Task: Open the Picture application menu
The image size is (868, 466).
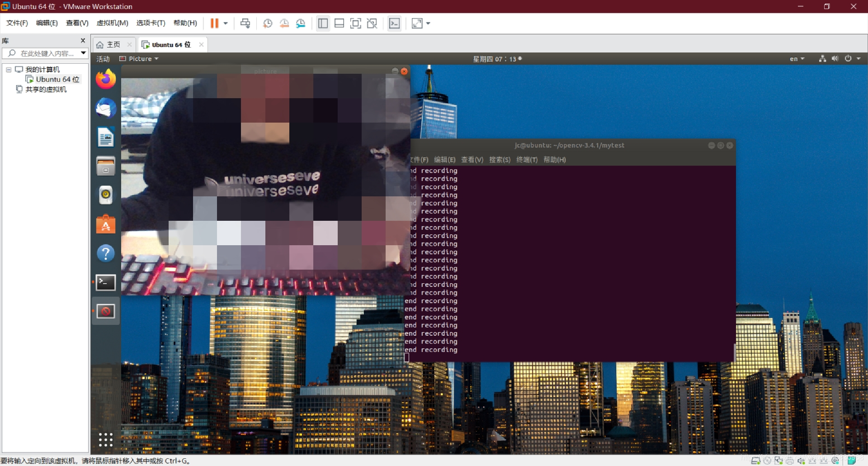Action: (x=139, y=59)
